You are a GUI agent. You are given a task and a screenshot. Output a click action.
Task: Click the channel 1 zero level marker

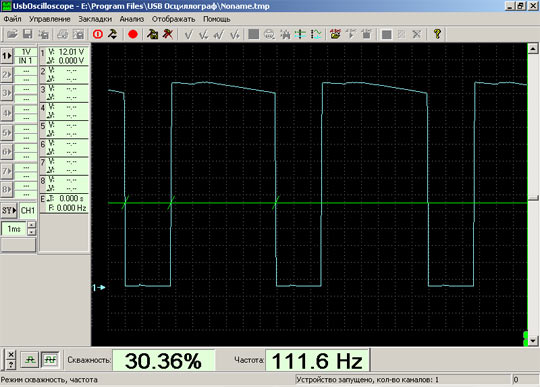click(98, 287)
